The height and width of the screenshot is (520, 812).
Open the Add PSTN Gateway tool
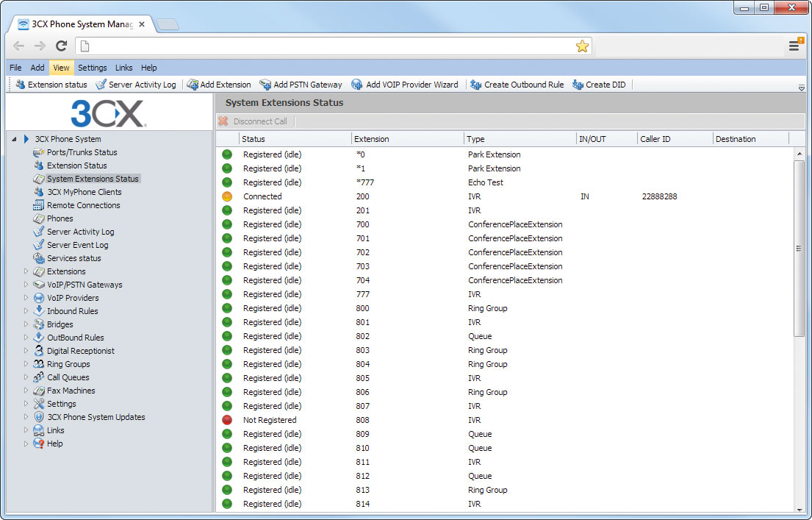301,84
